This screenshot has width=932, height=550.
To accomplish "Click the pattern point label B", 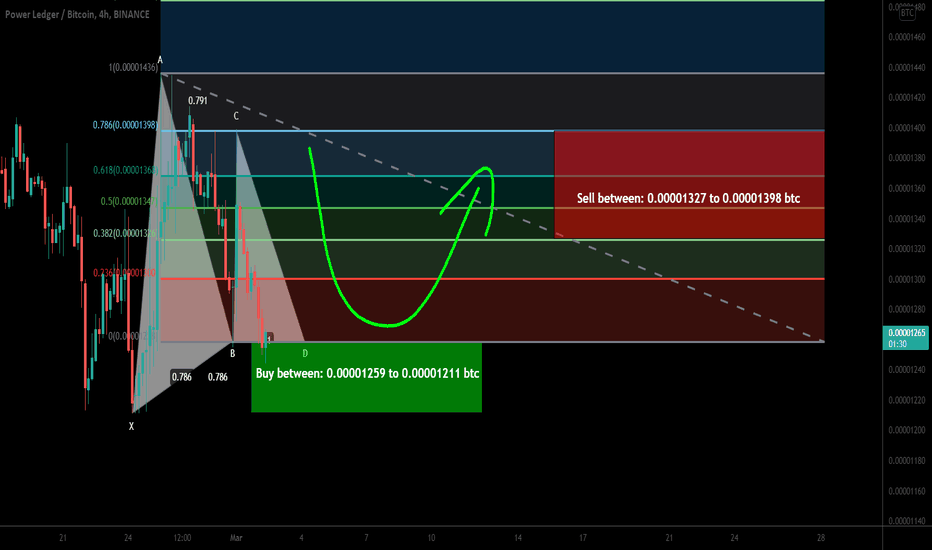I will [232, 353].
